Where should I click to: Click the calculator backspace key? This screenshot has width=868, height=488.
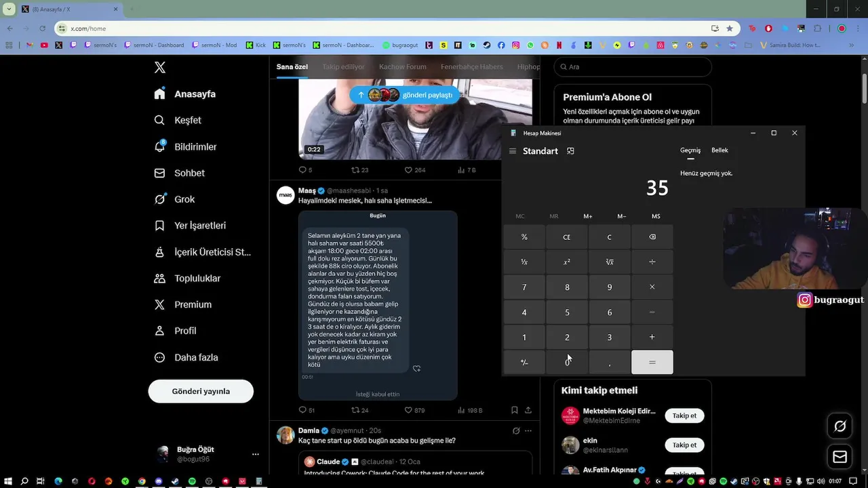[x=652, y=237]
